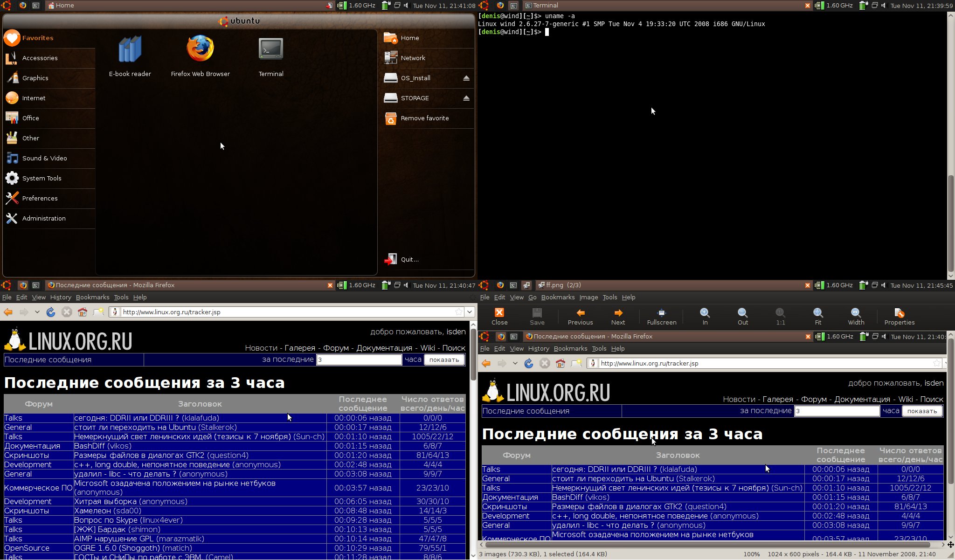Open File menu in left Firefox window
955x560 pixels.
7,297
